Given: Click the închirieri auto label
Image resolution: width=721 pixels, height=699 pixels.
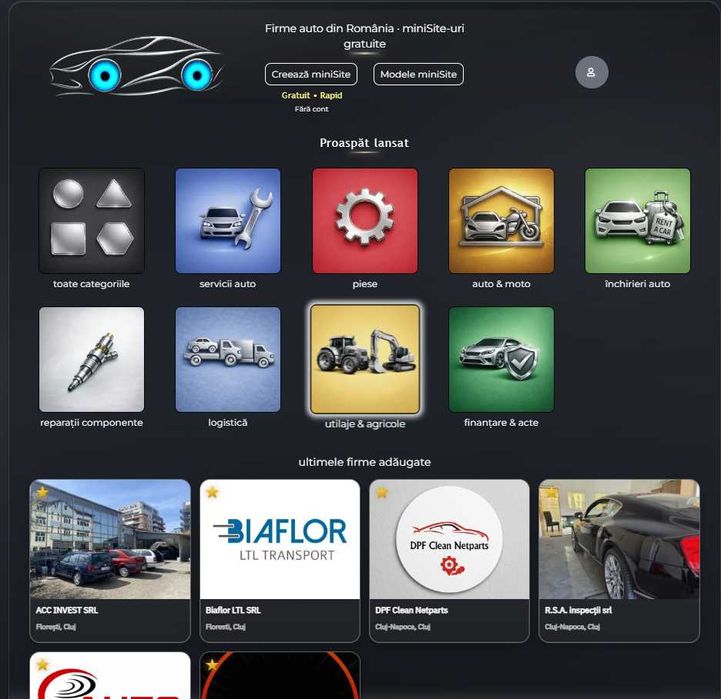Looking at the screenshot, I should tap(637, 284).
